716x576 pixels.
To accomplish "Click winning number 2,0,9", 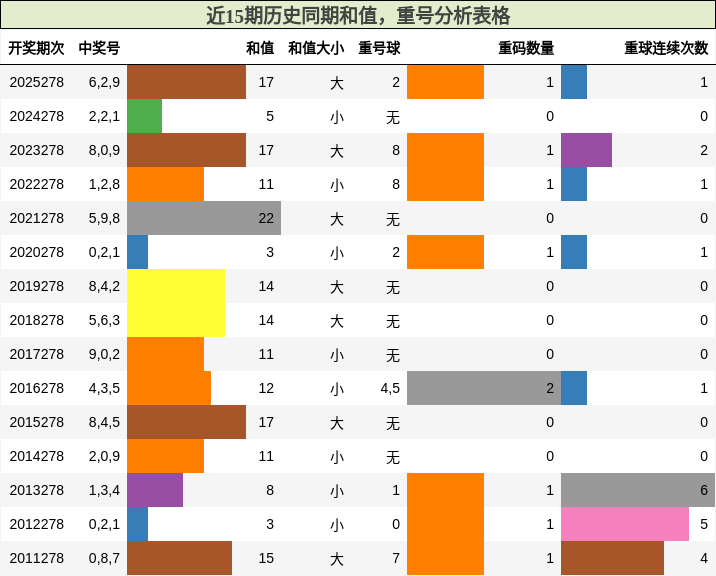I will point(105,456).
